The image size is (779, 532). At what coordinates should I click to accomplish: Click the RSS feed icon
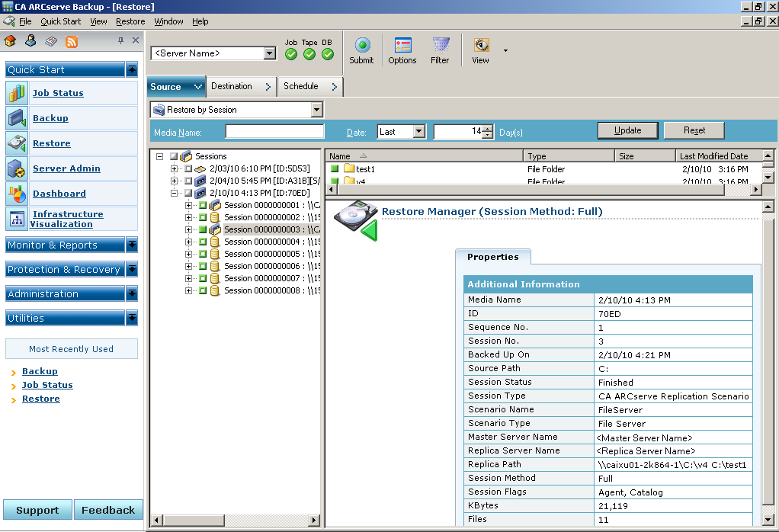(x=72, y=42)
